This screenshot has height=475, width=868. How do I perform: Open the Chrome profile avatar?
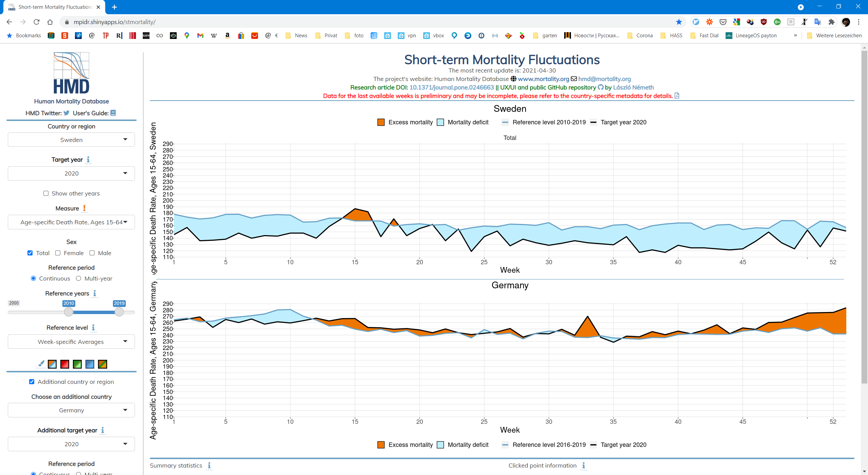(846, 22)
